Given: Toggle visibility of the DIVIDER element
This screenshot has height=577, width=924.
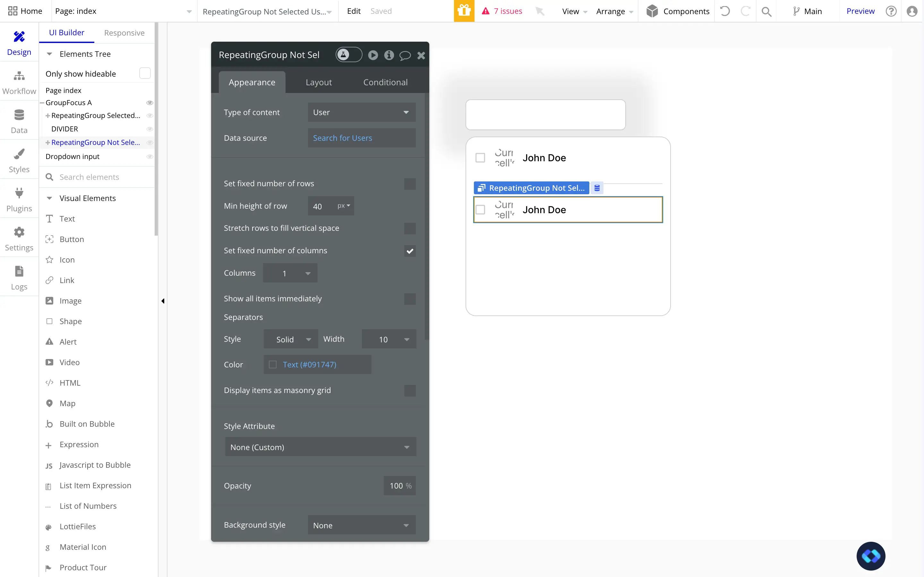Looking at the screenshot, I should pos(150,129).
